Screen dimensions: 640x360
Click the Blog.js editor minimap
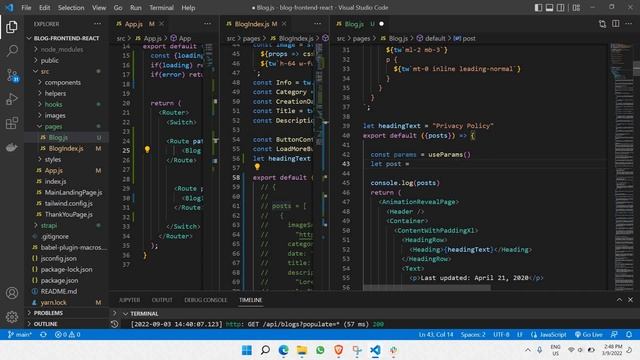(x=623, y=166)
